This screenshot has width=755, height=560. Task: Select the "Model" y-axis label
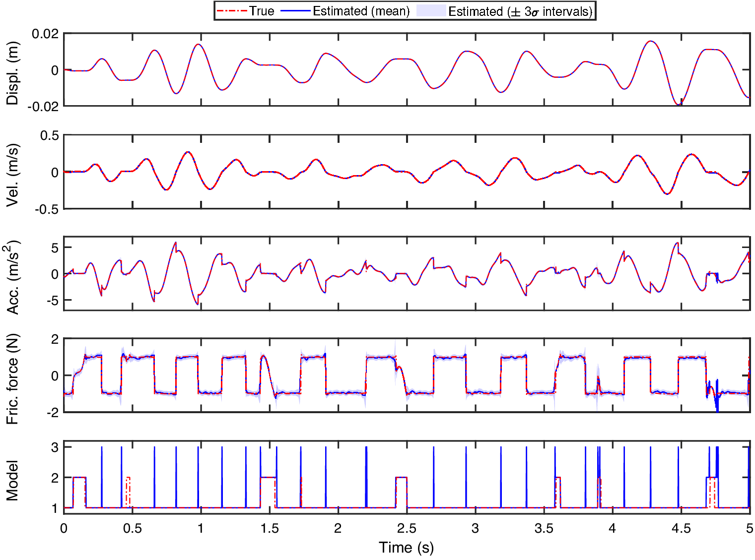[x=12, y=480]
